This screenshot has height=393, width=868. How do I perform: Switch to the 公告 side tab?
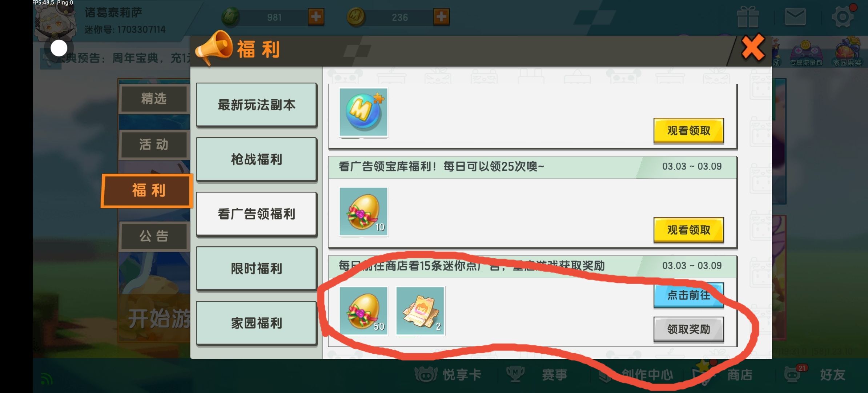point(154,236)
